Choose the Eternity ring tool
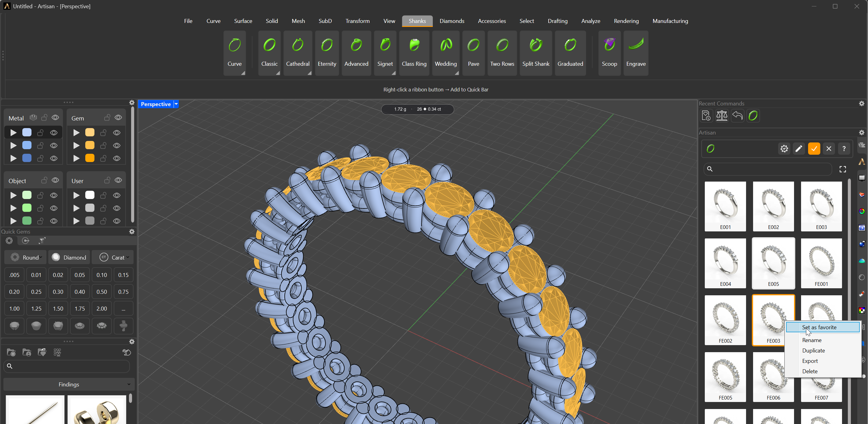Viewport: 868px width, 424px height. (x=327, y=53)
